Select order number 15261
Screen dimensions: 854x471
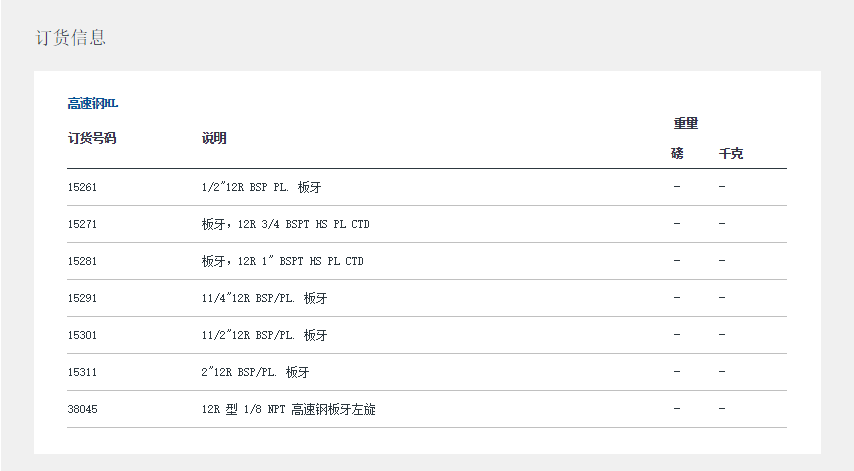[82, 187]
